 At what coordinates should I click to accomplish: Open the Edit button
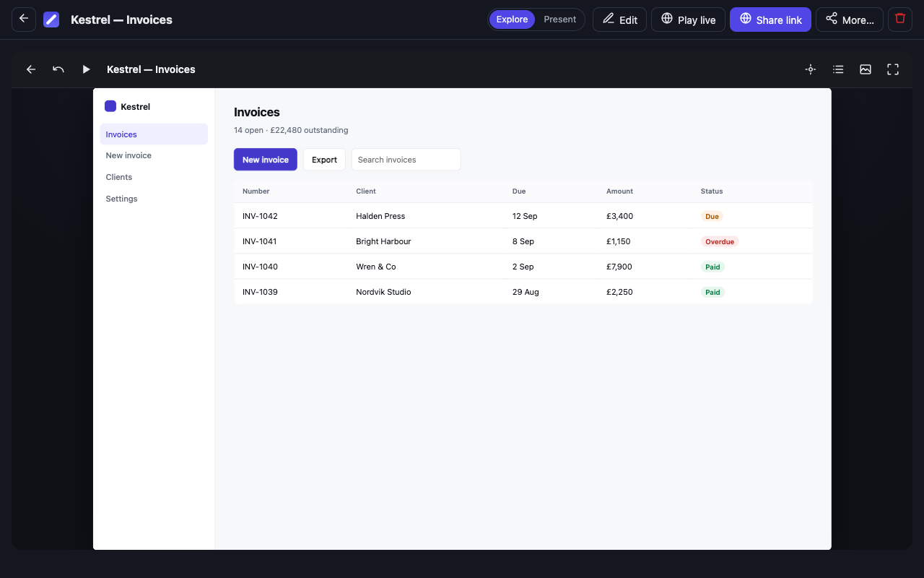pos(619,20)
